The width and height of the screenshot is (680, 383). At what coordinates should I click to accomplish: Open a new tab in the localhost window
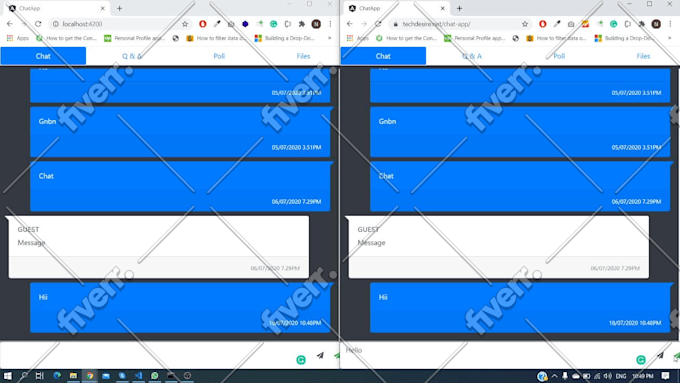[x=119, y=8]
